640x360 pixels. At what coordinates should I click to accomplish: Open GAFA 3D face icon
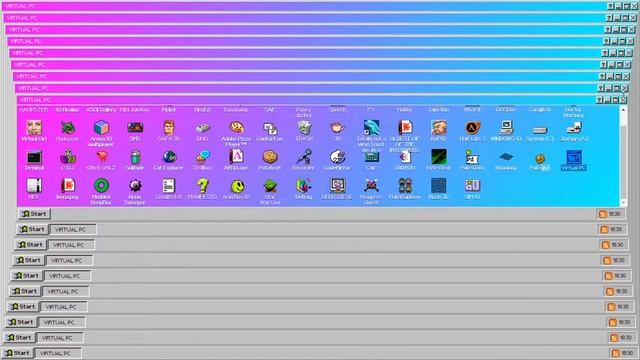click(169, 128)
